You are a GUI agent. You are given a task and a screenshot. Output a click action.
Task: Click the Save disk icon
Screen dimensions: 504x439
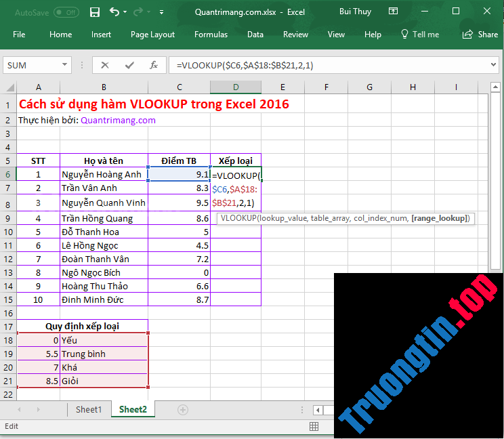pyautogui.click(x=95, y=12)
